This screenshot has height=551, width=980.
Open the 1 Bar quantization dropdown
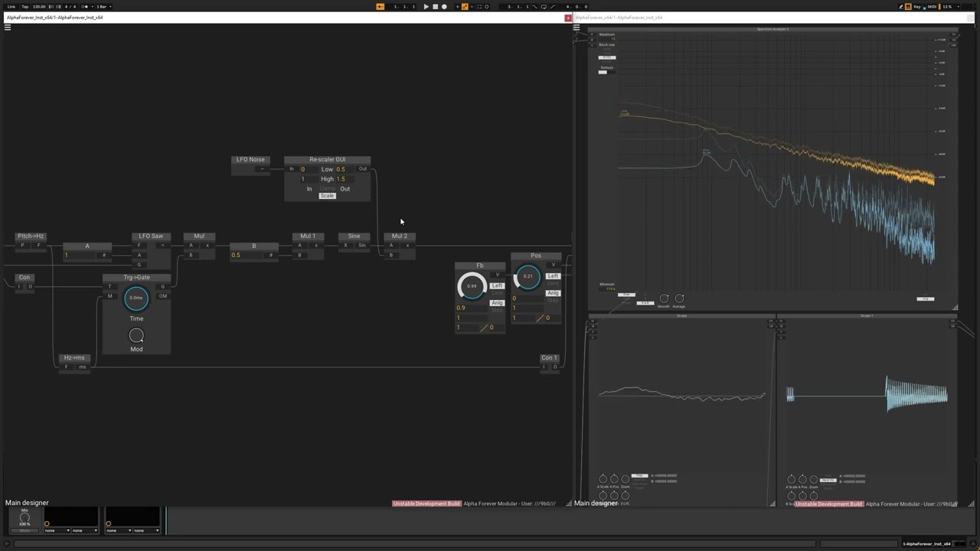(x=103, y=6)
